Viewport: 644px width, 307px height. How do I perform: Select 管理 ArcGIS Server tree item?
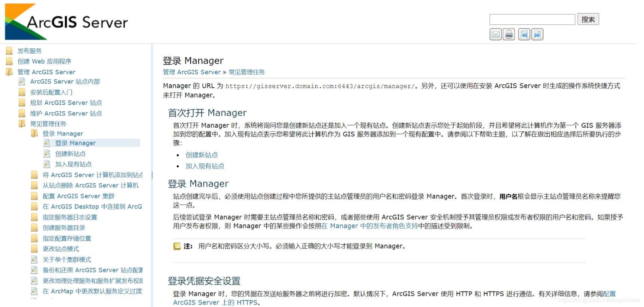click(46, 72)
